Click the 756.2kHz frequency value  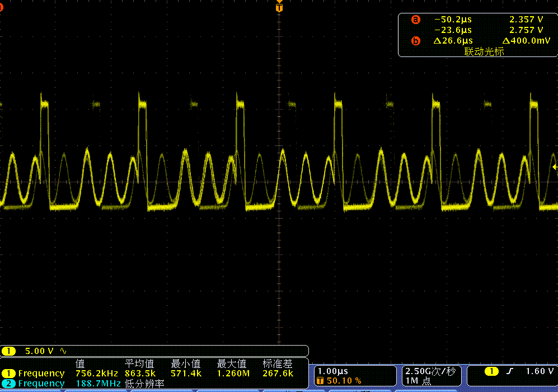click(96, 373)
